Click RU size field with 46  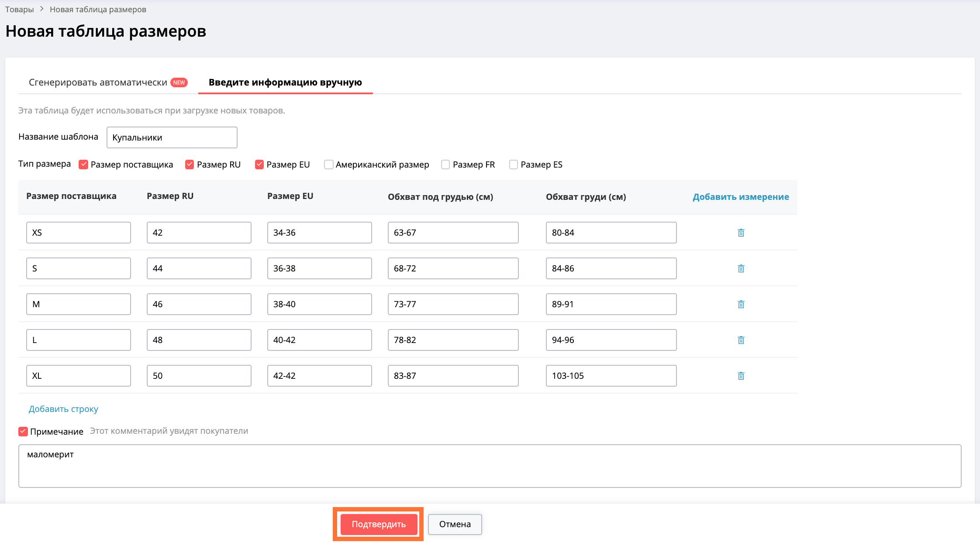[x=199, y=304]
